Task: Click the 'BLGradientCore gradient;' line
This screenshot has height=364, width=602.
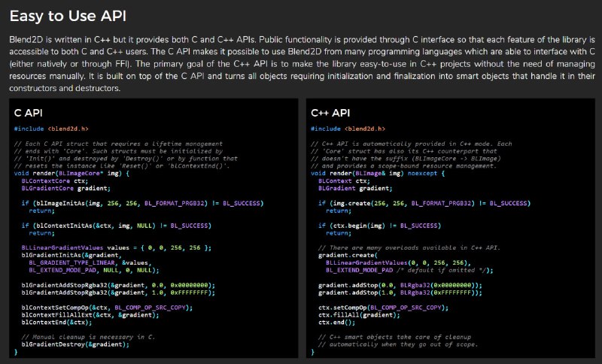Action: [66, 188]
